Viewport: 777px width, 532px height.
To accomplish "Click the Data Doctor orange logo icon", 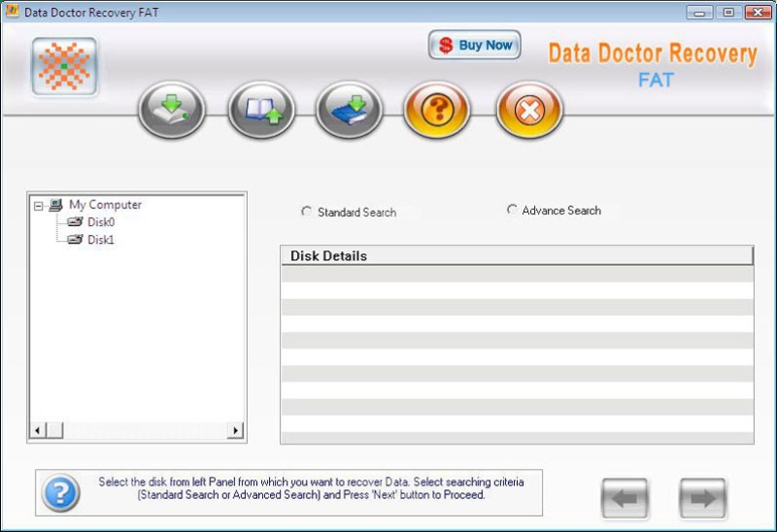I will coord(64,66).
